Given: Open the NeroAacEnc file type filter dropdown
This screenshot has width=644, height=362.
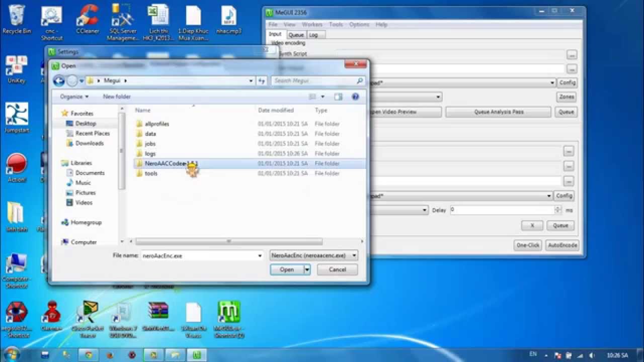Looking at the screenshot, I should tap(314, 255).
